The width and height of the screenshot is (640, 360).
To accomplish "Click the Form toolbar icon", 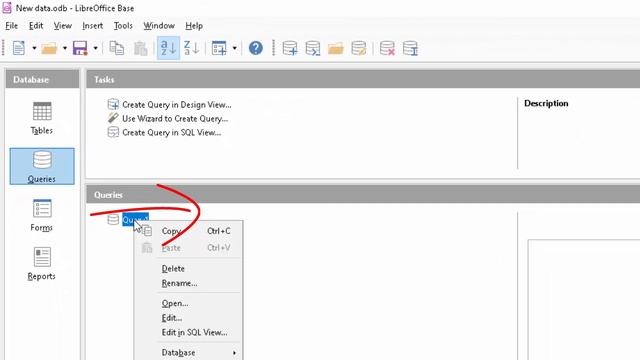I will coord(219,48).
